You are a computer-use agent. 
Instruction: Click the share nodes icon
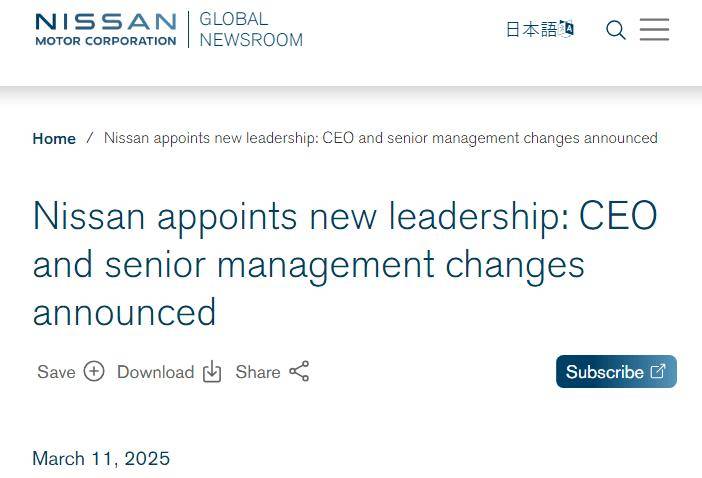[299, 371]
